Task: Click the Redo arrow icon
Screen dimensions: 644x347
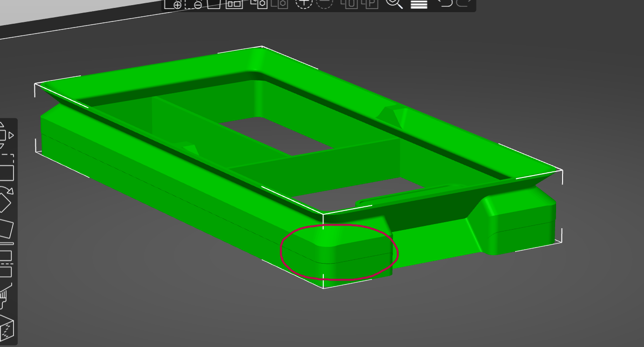Action: (463, 4)
